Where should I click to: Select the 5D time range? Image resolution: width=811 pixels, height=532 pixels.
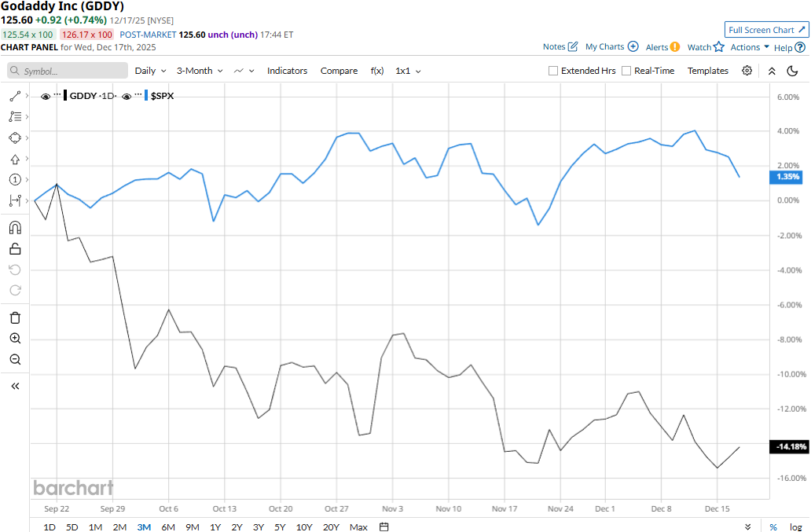72,526
